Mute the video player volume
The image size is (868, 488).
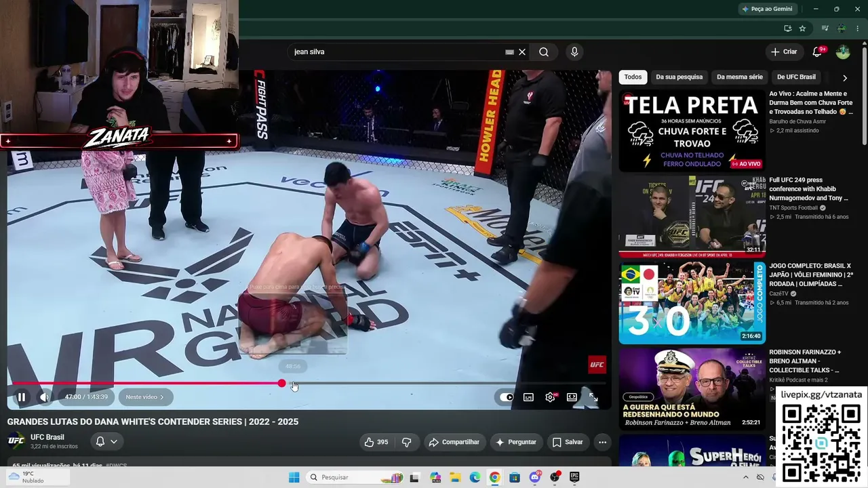44,397
